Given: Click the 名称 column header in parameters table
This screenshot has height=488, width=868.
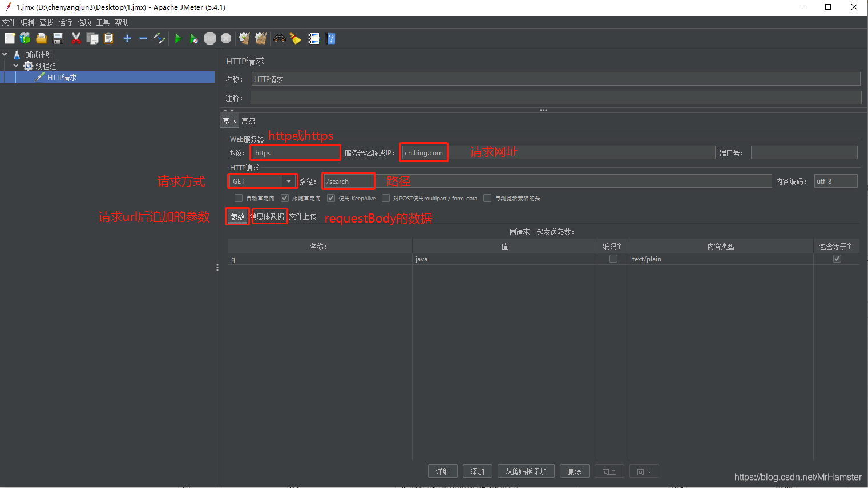Looking at the screenshot, I should pos(320,247).
